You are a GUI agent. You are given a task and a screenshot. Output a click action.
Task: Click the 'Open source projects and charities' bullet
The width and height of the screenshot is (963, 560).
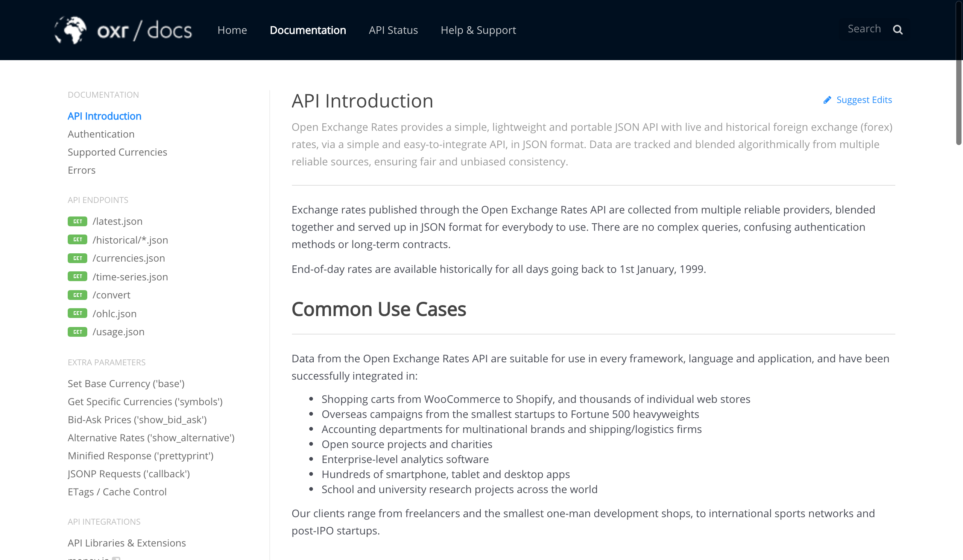tap(407, 444)
